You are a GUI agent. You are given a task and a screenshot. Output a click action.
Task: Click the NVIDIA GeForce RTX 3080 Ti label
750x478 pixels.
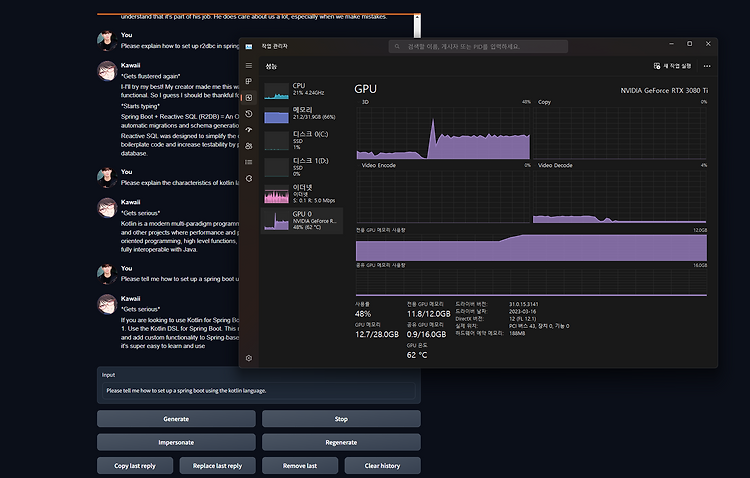click(664, 90)
